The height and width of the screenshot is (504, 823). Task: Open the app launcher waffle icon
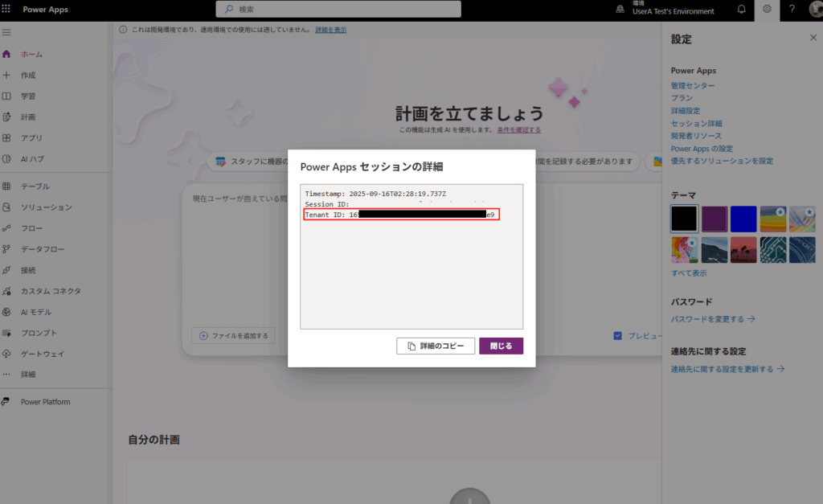pyautogui.click(x=6, y=10)
